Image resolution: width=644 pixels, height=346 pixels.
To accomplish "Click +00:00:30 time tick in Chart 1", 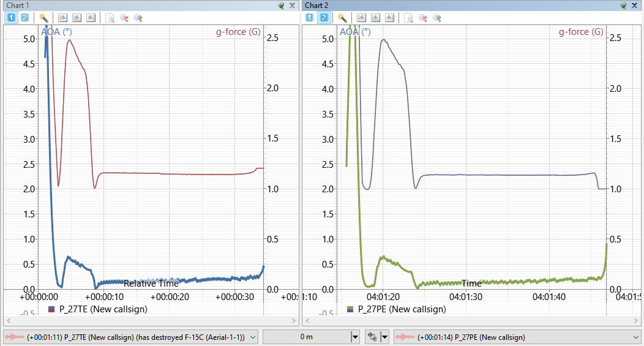I will tap(235, 296).
